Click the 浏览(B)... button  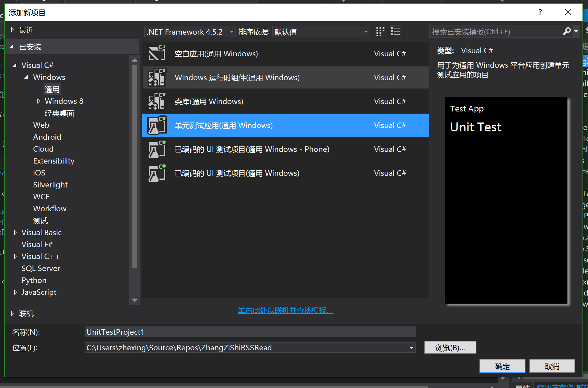[x=450, y=348]
